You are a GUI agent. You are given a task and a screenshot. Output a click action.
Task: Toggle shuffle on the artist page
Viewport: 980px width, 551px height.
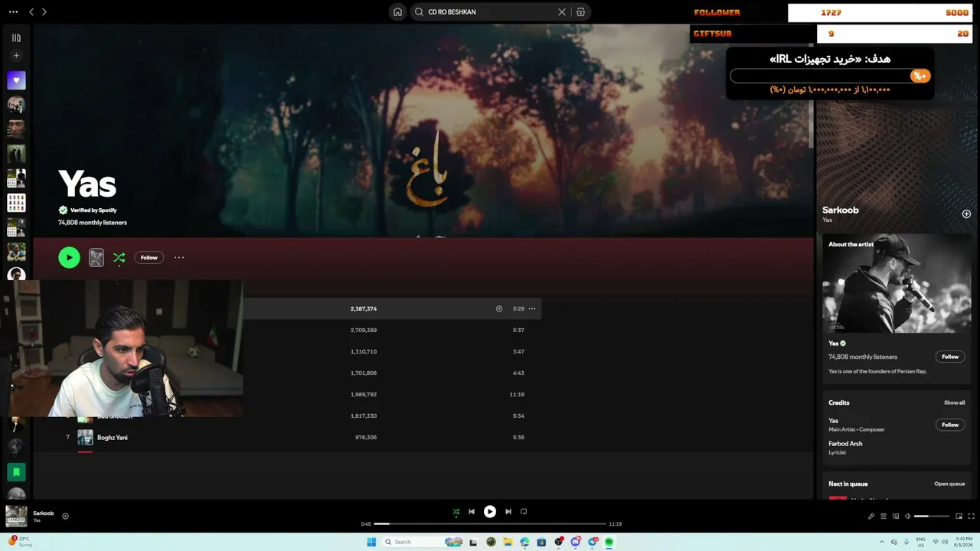pos(119,258)
